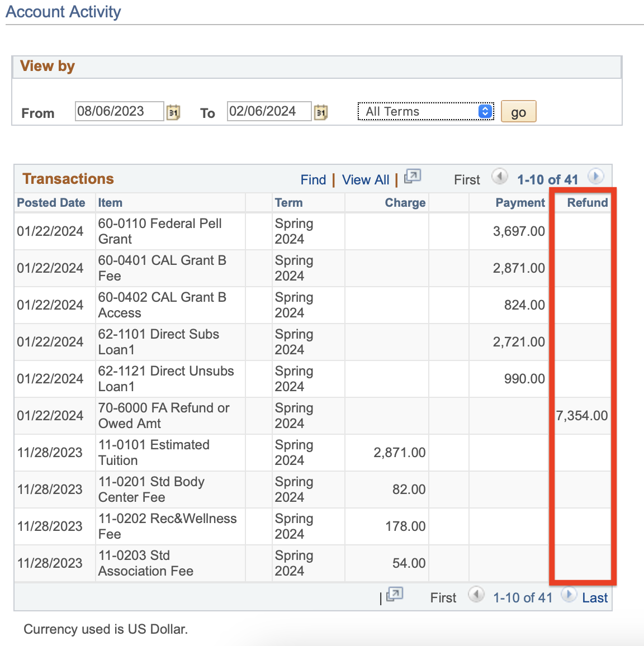This screenshot has width=644, height=646.
Task: Click the next page arrow in Transactions header
Action: (x=596, y=176)
